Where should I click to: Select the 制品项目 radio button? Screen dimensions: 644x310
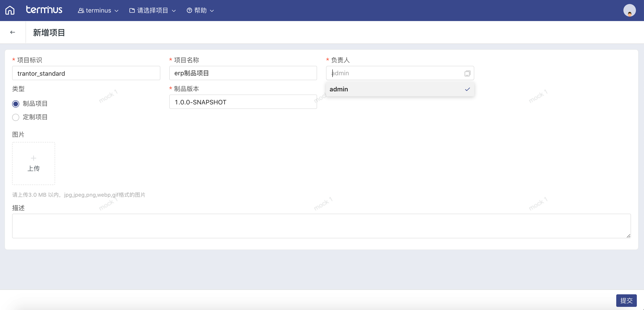(16, 104)
